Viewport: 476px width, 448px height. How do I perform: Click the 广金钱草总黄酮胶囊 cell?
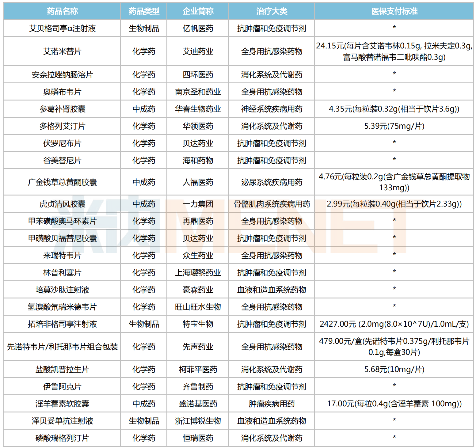click(62, 182)
